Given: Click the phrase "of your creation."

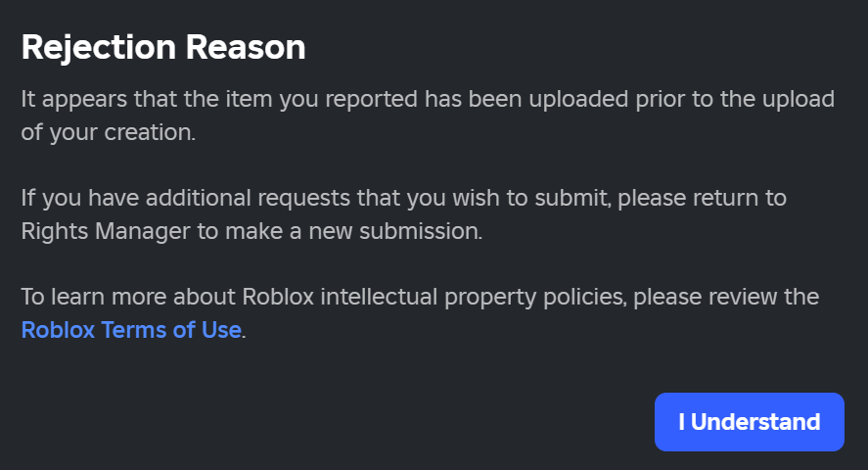Looking at the screenshot, I should coord(109,132).
